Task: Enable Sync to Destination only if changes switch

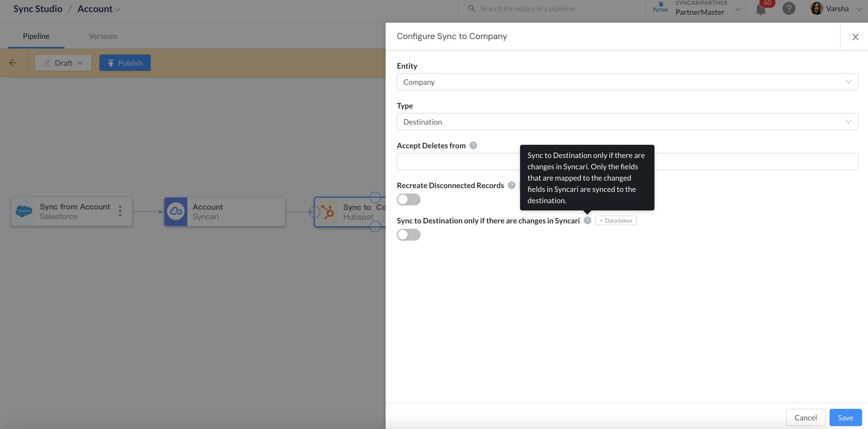Action: tap(408, 235)
